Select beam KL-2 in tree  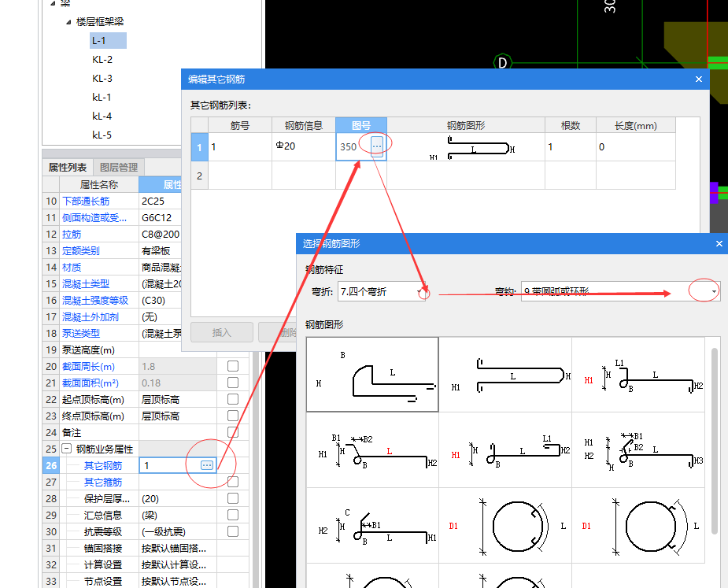click(102, 60)
